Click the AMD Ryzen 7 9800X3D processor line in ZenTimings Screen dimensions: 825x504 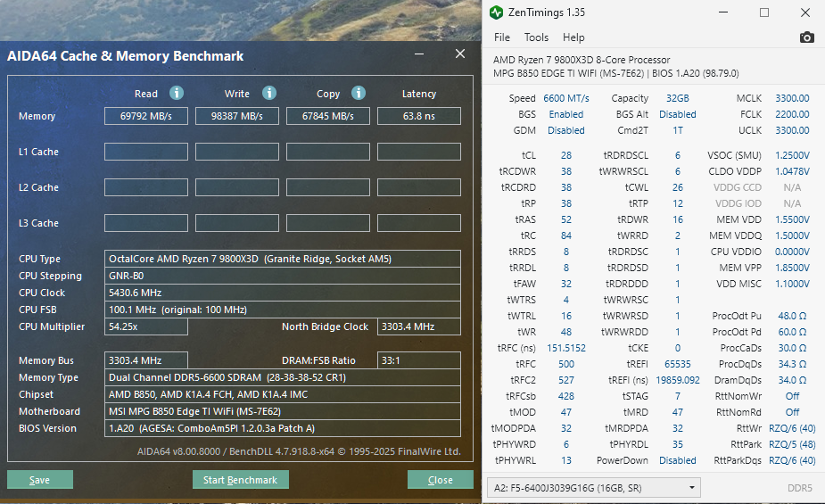point(582,60)
